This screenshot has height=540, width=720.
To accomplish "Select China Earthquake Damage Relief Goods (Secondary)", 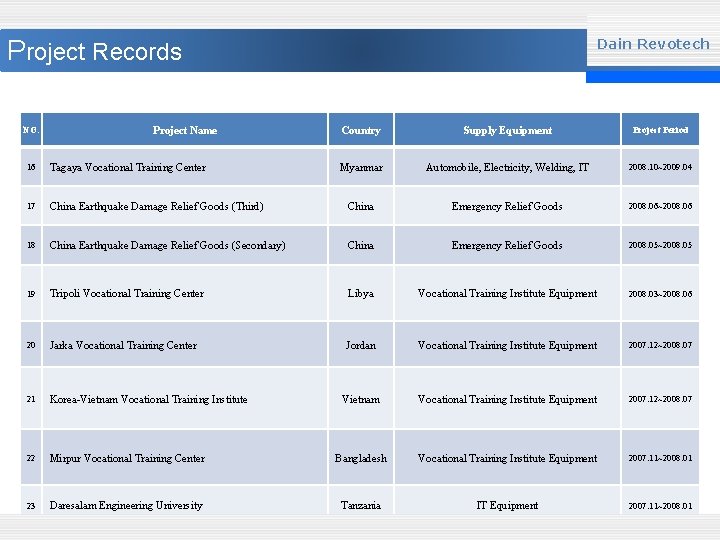I will (168, 245).
